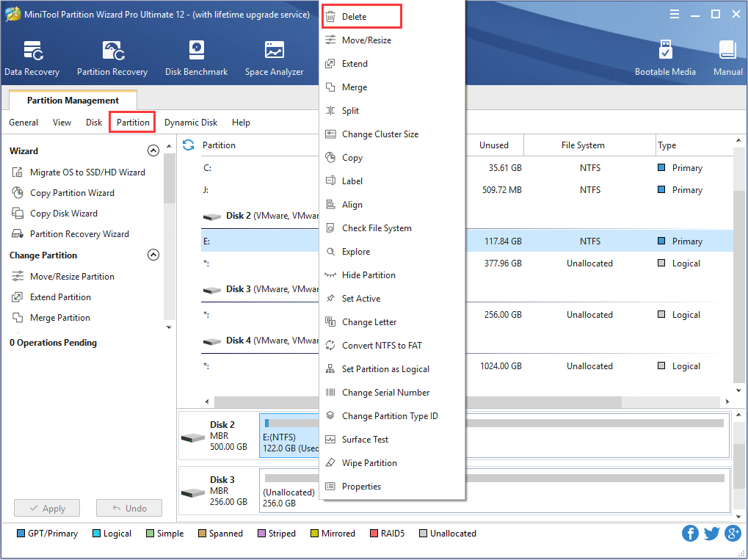Click the Apply button
The width and height of the screenshot is (748, 560).
(x=46, y=507)
